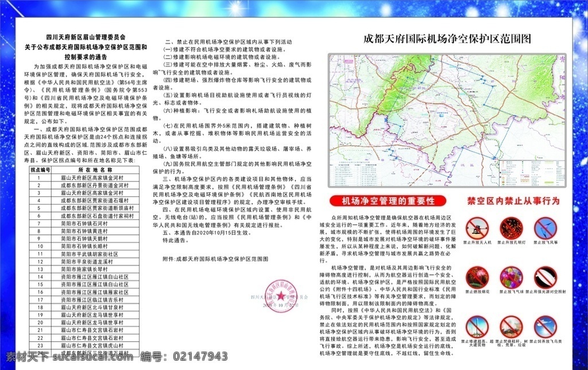Click item (二)修建影响机场电磁环境的建筑物或者设施
The height and width of the screenshot is (370, 588).
click(221, 57)
